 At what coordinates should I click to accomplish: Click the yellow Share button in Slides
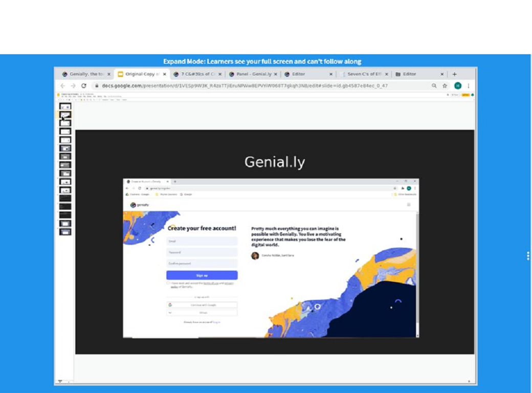465,95
